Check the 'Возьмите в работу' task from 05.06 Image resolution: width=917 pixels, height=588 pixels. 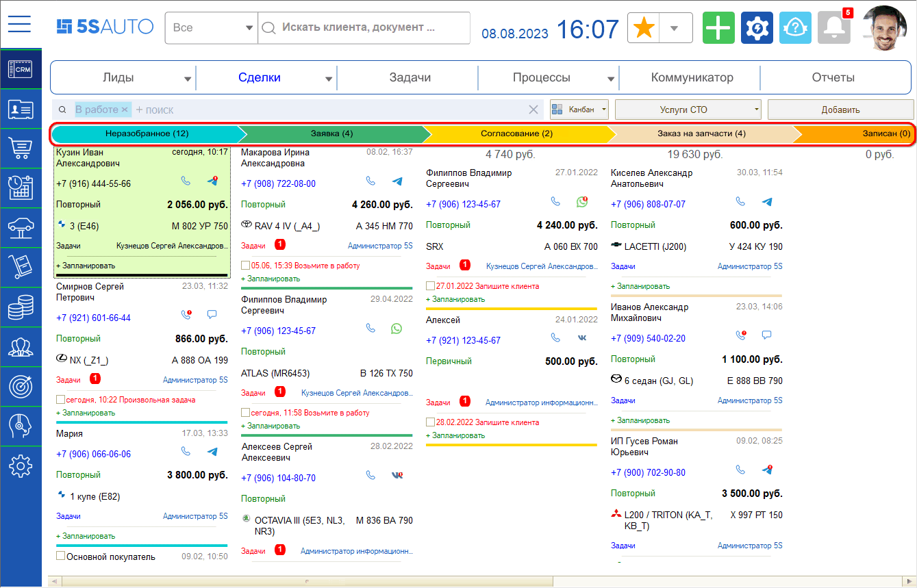tap(246, 266)
